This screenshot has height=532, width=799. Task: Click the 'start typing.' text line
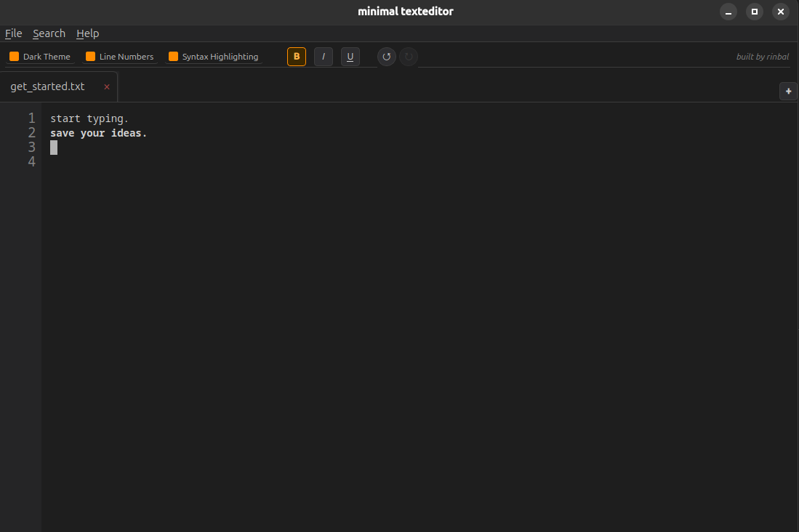point(89,118)
